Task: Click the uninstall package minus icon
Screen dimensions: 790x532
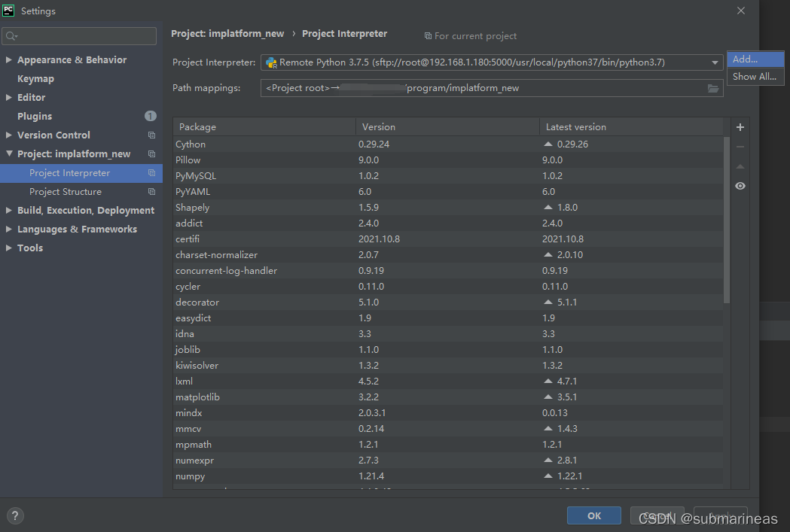Action: click(x=740, y=147)
